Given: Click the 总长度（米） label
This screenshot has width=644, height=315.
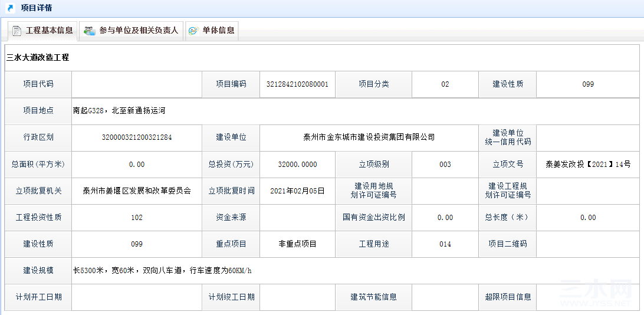Looking at the screenshot, I should pyautogui.click(x=508, y=217).
